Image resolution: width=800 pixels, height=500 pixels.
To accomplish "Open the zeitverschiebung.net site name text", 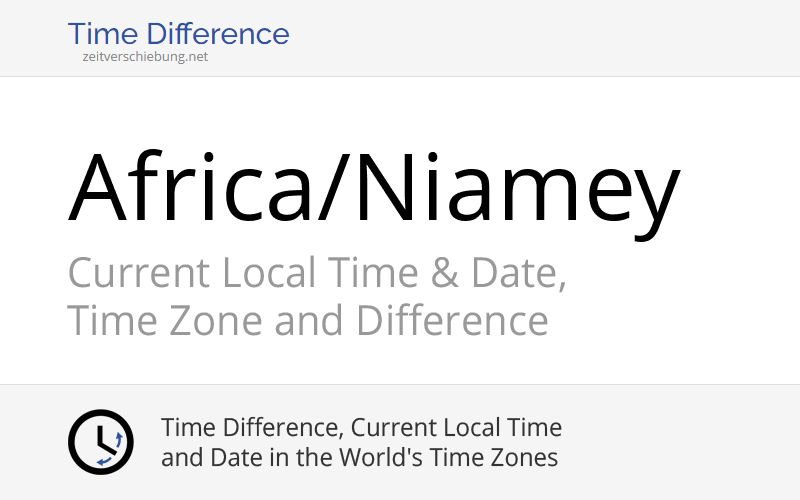I will coord(146,57).
